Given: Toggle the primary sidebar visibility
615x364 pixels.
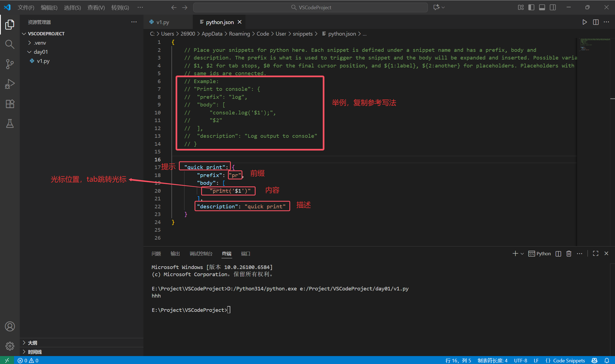Looking at the screenshot, I should click(x=531, y=7).
